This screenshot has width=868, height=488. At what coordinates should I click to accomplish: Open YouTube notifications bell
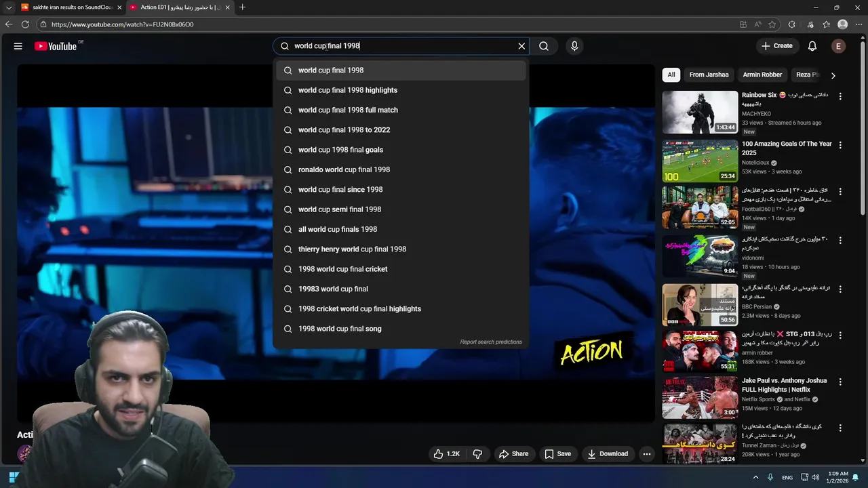coord(812,46)
